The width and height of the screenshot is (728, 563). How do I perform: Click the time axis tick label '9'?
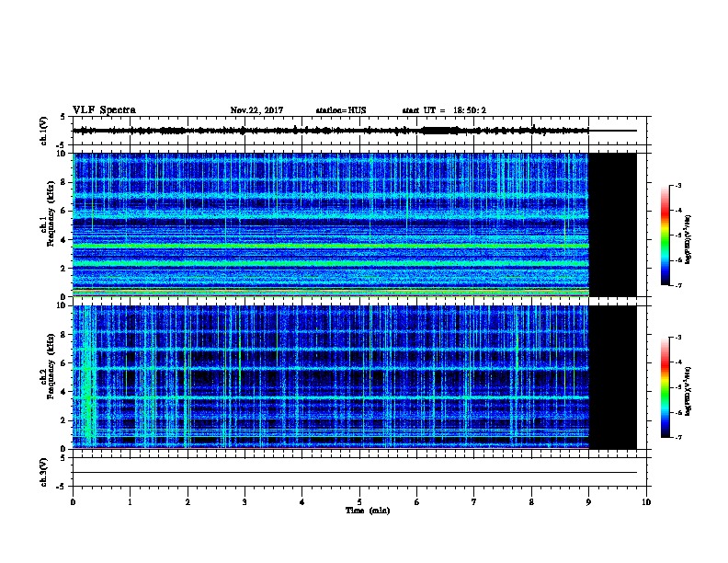click(x=588, y=501)
